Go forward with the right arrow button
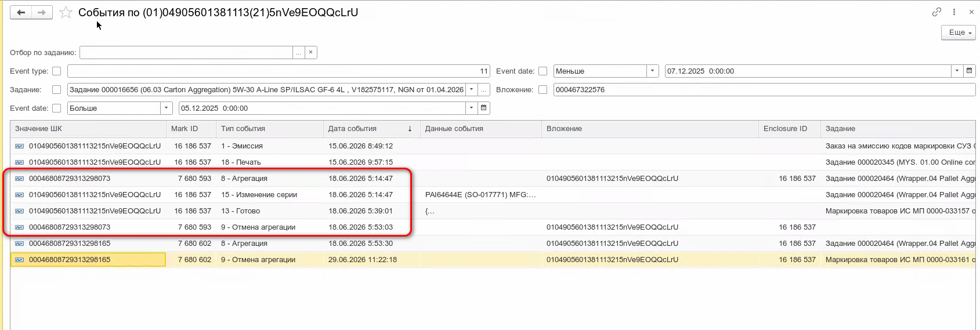Screen dimensions: 980x330 (42, 12)
